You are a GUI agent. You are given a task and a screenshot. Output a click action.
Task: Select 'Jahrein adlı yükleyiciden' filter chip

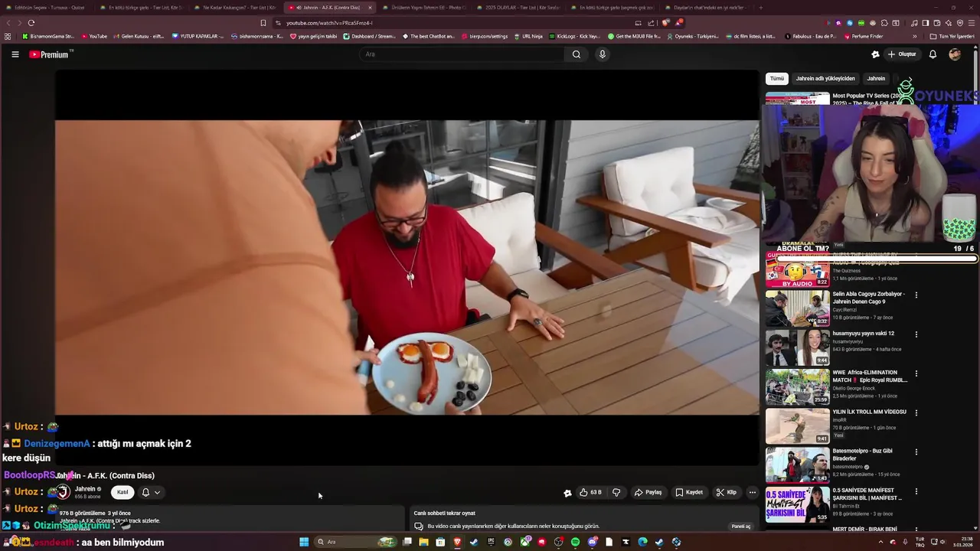825,78
